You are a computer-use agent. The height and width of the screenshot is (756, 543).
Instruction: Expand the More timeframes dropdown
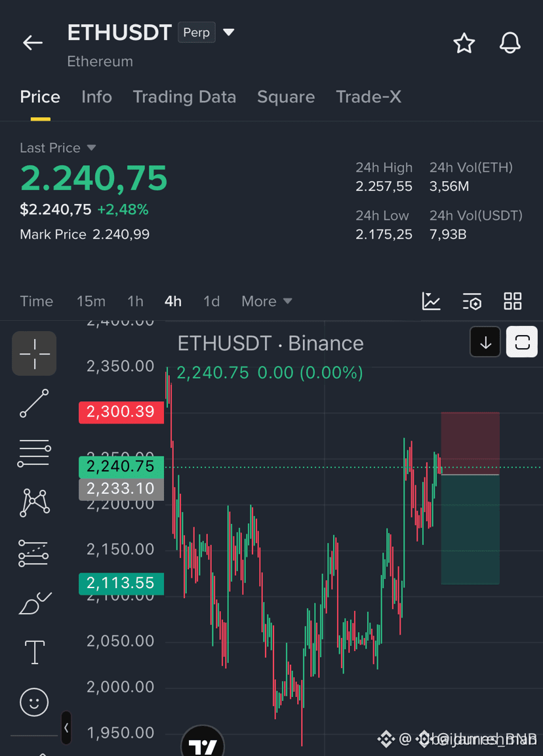coord(267,302)
